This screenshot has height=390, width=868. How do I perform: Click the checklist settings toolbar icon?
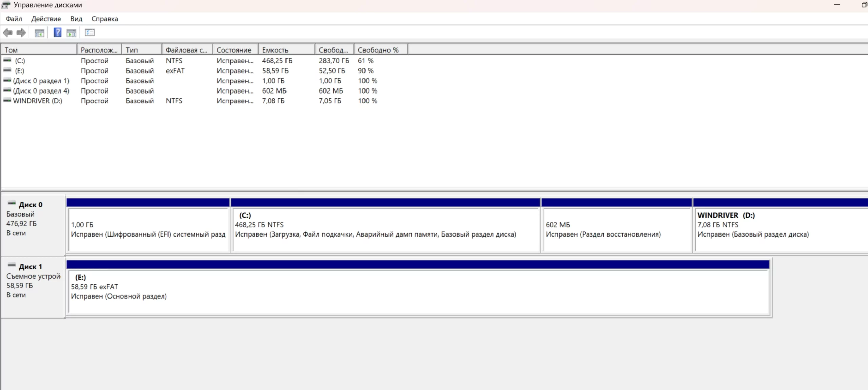tap(90, 33)
